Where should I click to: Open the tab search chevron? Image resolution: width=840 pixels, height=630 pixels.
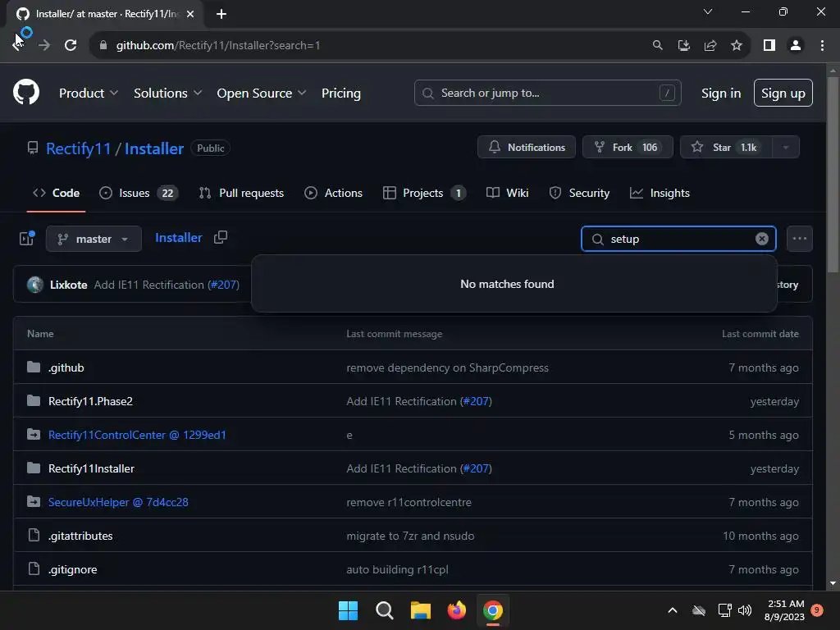point(708,11)
